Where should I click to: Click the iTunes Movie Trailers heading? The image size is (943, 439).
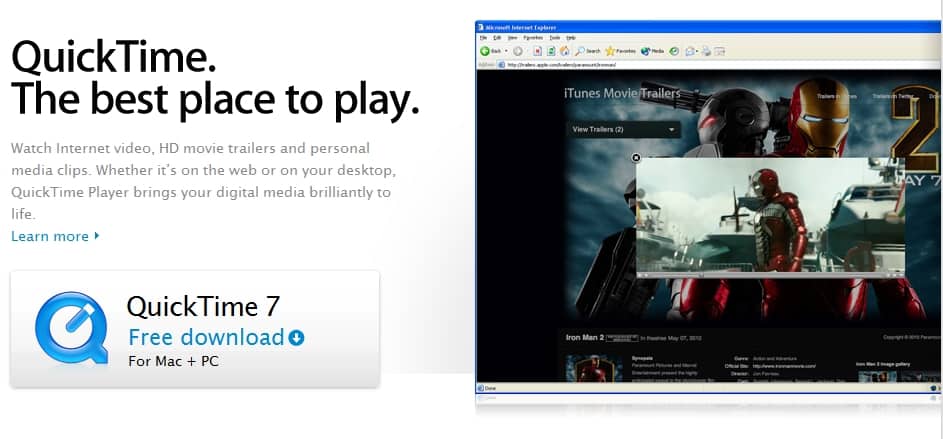point(622,93)
